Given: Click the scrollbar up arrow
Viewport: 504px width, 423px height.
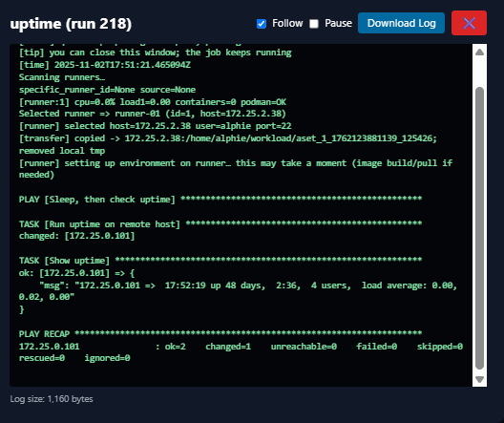Looking at the screenshot, I should (479, 53).
